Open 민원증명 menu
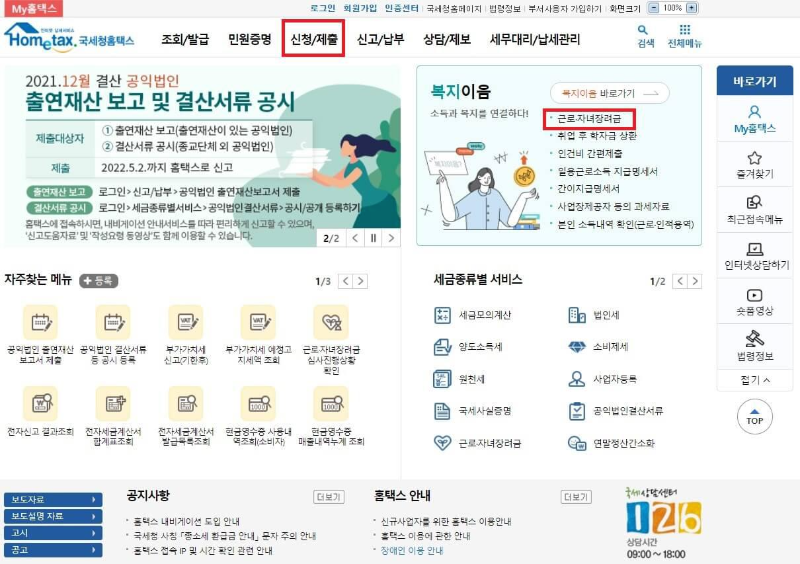Screen dimensions: 800x564 tap(249, 39)
